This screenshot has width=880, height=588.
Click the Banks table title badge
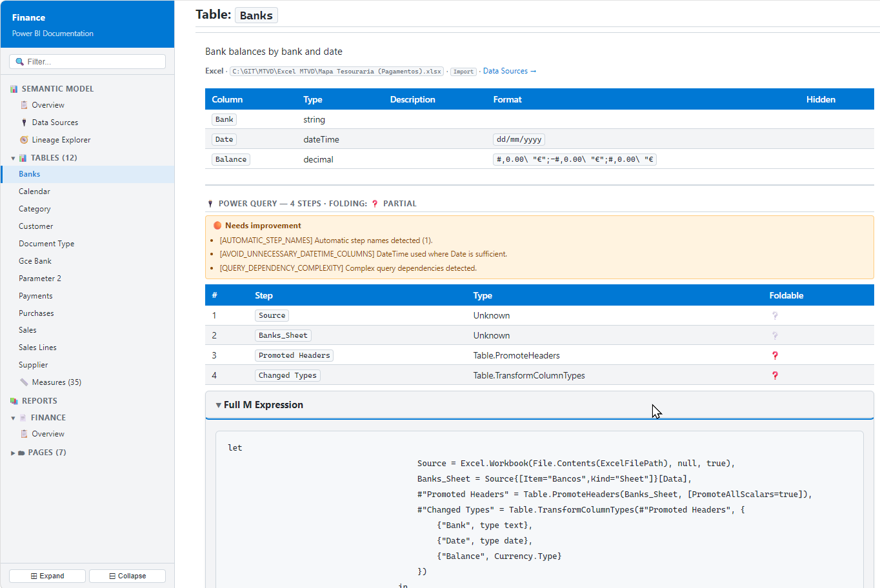tap(256, 15)
